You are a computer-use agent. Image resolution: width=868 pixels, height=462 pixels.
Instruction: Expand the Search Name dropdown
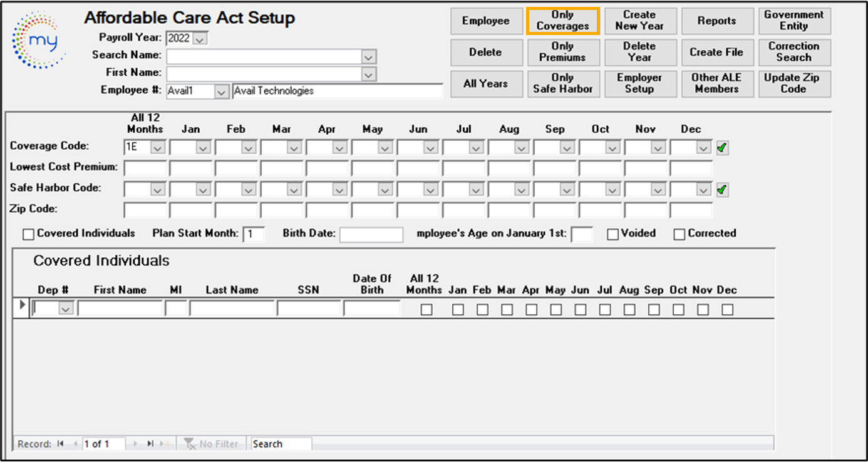[369, 57]
